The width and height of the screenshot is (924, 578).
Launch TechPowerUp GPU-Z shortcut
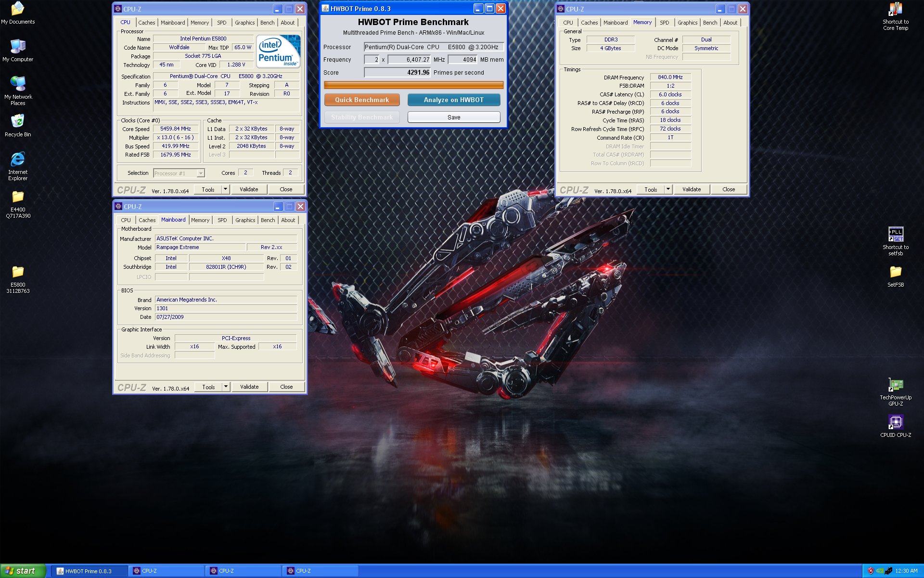896,392
